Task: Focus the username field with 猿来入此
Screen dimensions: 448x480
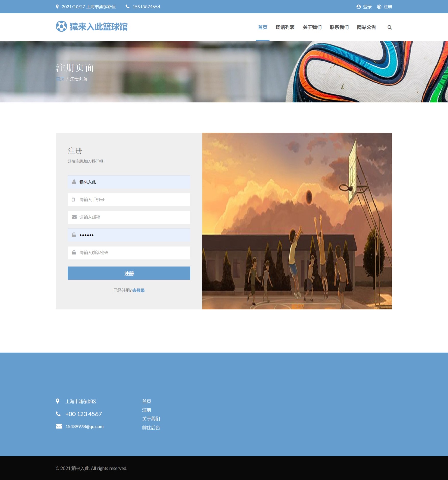Action: point(129,182)
